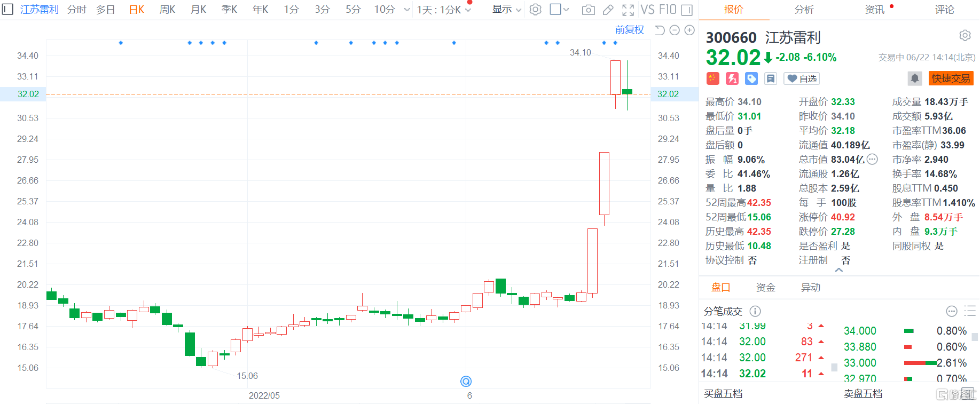Expand the minute-interval dropdown arrow
980x404 pixels.
click(x=407, y=10)
